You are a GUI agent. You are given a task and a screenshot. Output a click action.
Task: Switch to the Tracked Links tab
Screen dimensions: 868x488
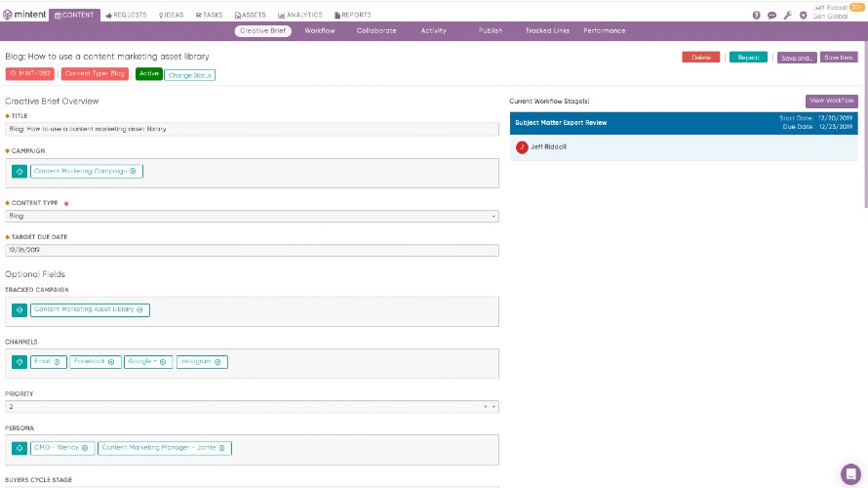pos(547,31)
